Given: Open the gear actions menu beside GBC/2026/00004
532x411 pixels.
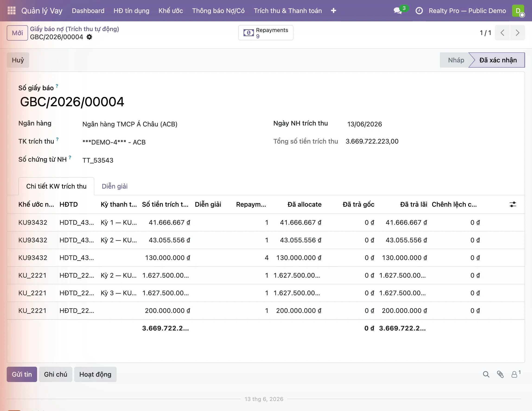Looking at the screenshot, I should [x=89, y=37].
